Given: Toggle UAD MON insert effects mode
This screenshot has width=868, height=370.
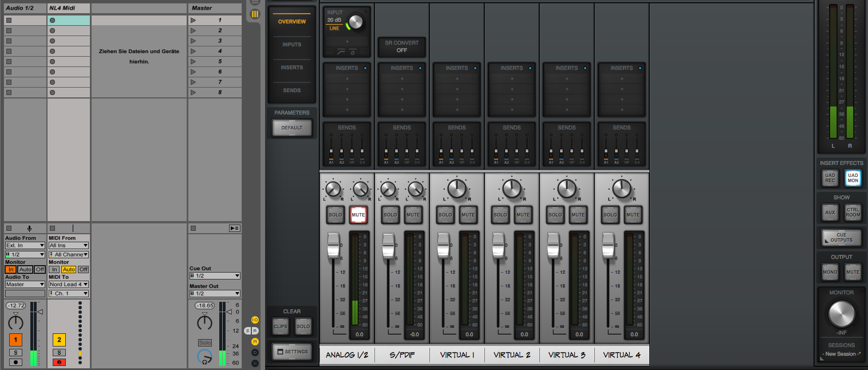Looking at the screenshot, I should (x=853, y=178).
